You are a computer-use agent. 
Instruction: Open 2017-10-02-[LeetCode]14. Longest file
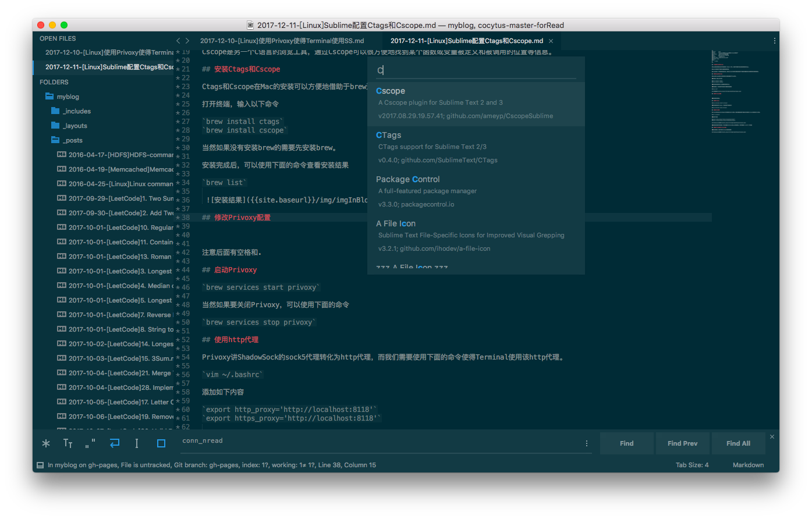click(121, 344)
